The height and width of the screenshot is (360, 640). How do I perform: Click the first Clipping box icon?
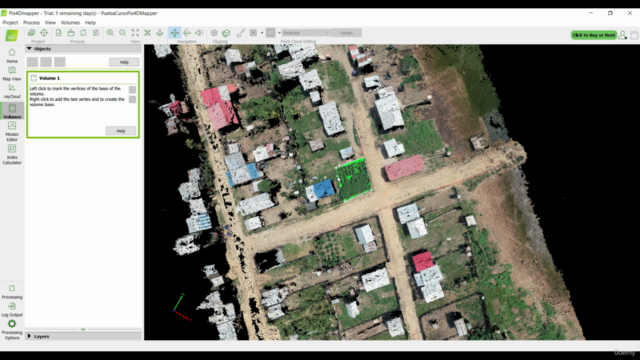click(x=214, y=33)
